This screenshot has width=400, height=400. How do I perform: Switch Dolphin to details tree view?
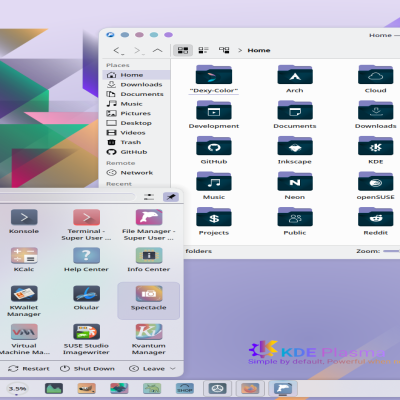tap(224, 50)
